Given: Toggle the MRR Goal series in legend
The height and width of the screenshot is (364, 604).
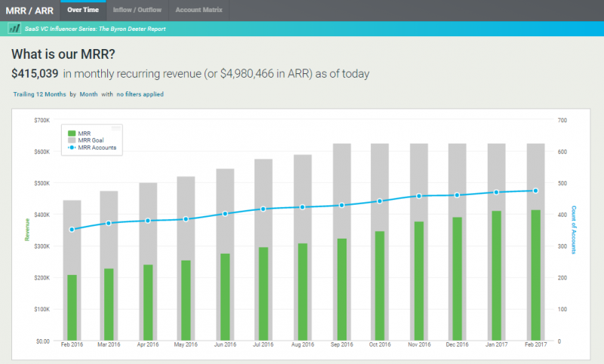Looking at the screenshot, I should [91, 140].
